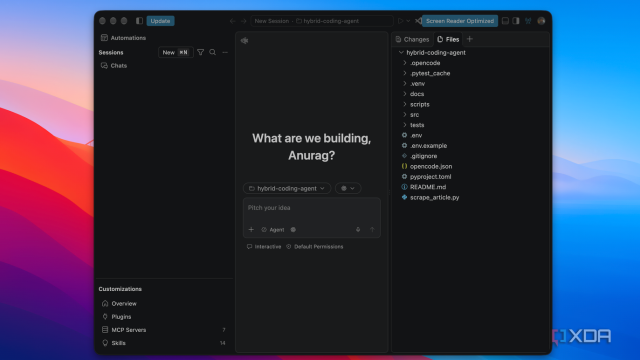Open Default Permissions setting
Image resolution: width=640 pixels, height=360 pixels.
click(315, 247)
